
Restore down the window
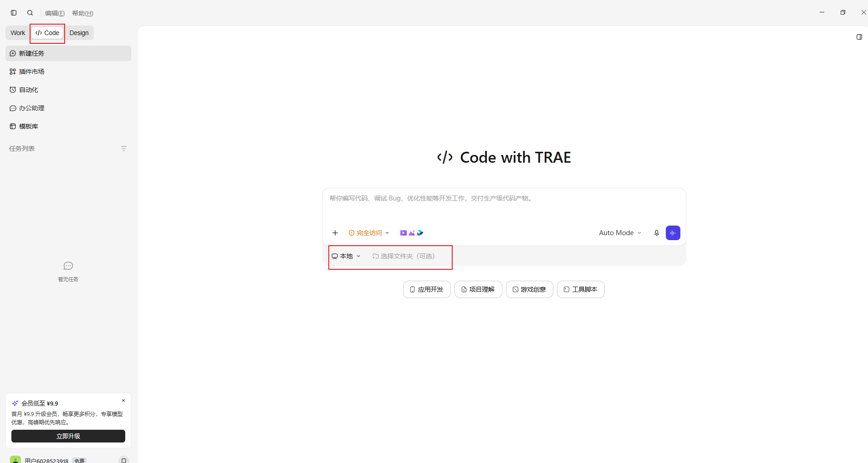coord(843,12)
